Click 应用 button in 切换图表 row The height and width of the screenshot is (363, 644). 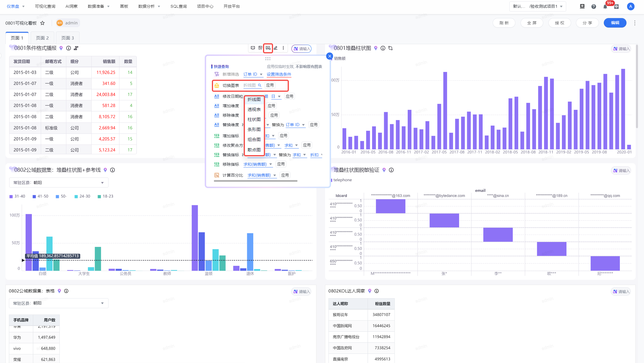point(270,85)
